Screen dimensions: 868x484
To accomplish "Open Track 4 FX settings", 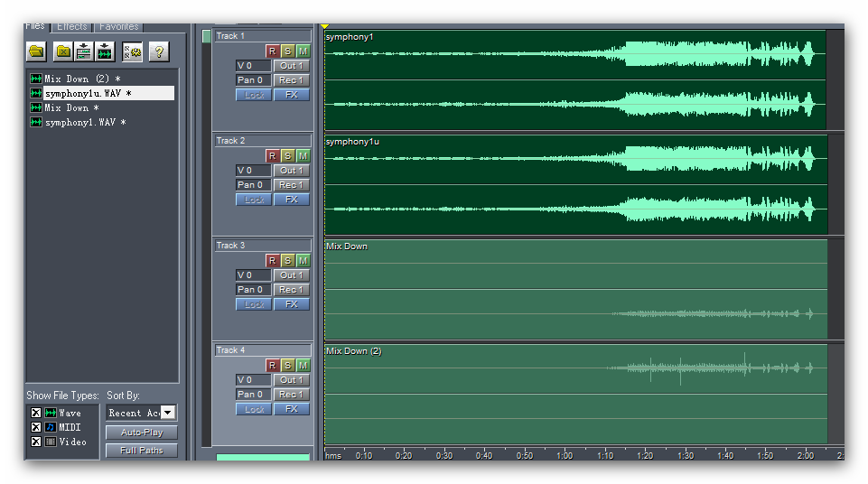I will 291,409.
